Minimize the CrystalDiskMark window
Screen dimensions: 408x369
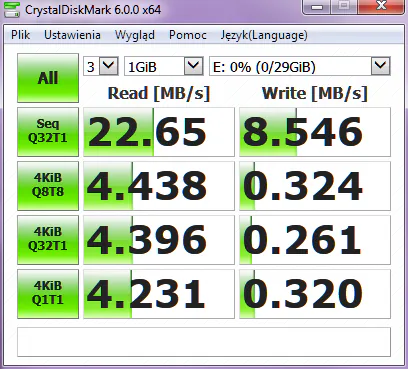tap(317, 6)
